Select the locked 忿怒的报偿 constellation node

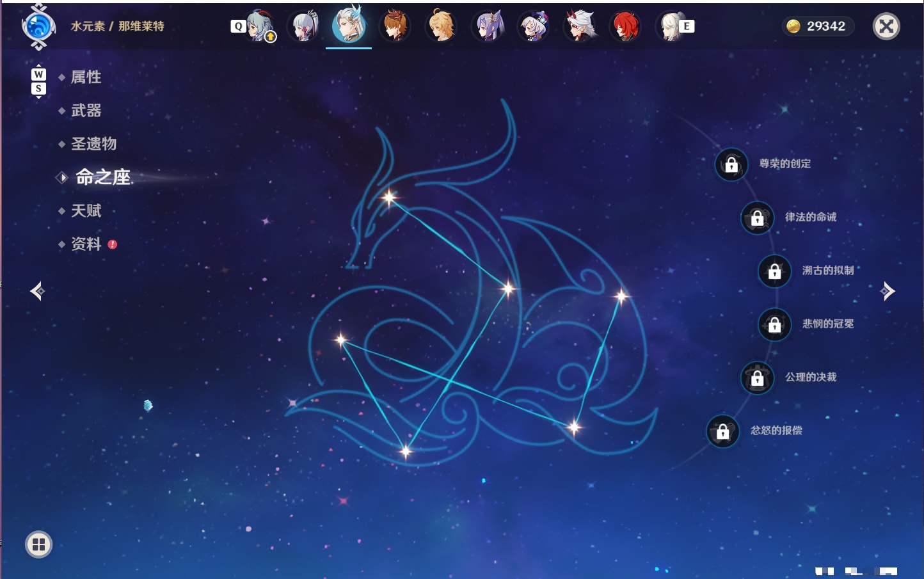[723, 431]
